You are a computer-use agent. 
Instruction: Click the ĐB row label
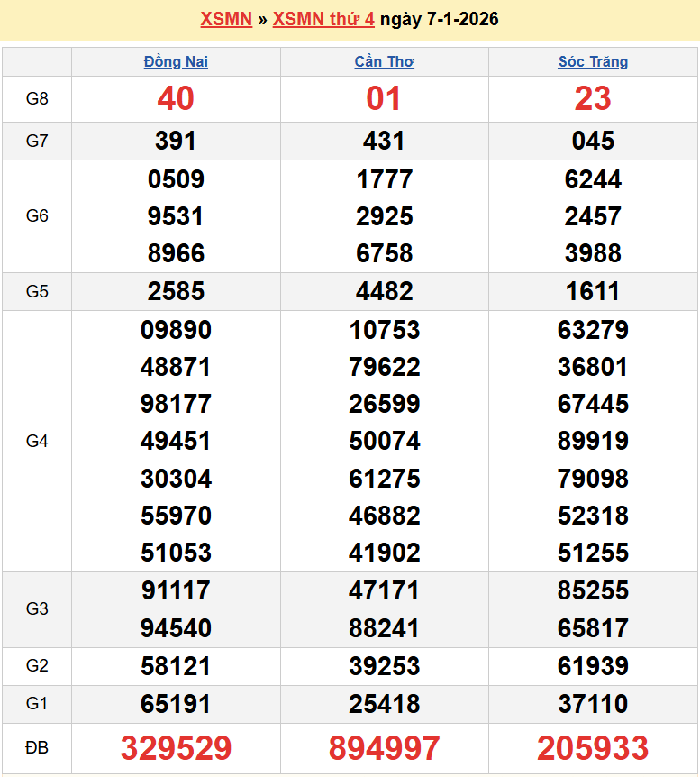point(37,748)
